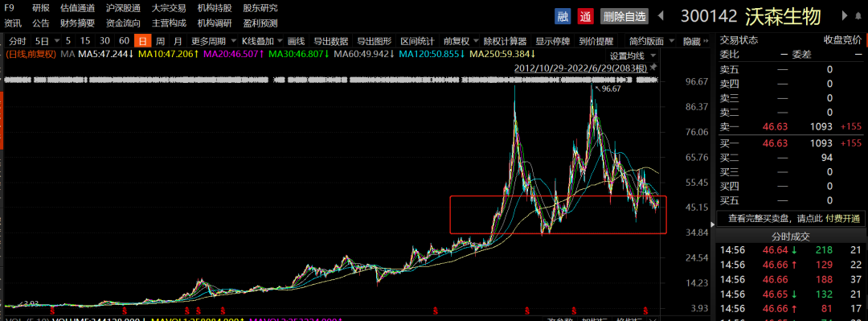Image resolution: width=868 pixels, height=321 pixels.
Task: Toggle 显示停牌 suspension display
Action: click(x=552, y=41)
